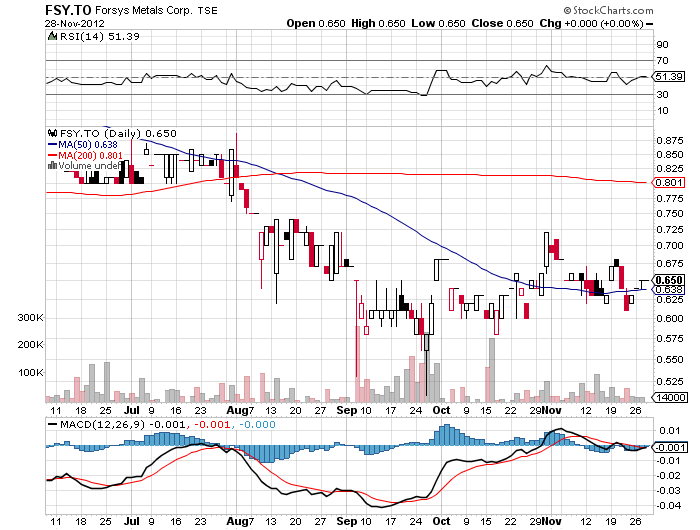
Task: Click the MACD -0.04 axis label
Action: (x=668, y=505)
